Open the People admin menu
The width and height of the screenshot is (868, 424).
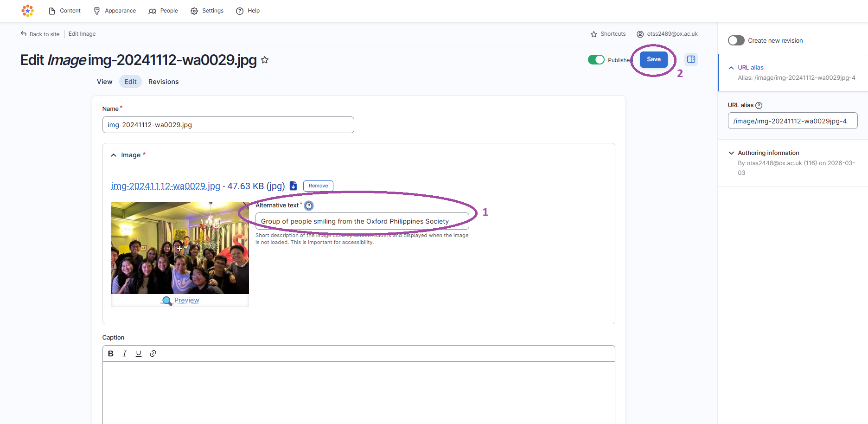(x=163, y=10)
